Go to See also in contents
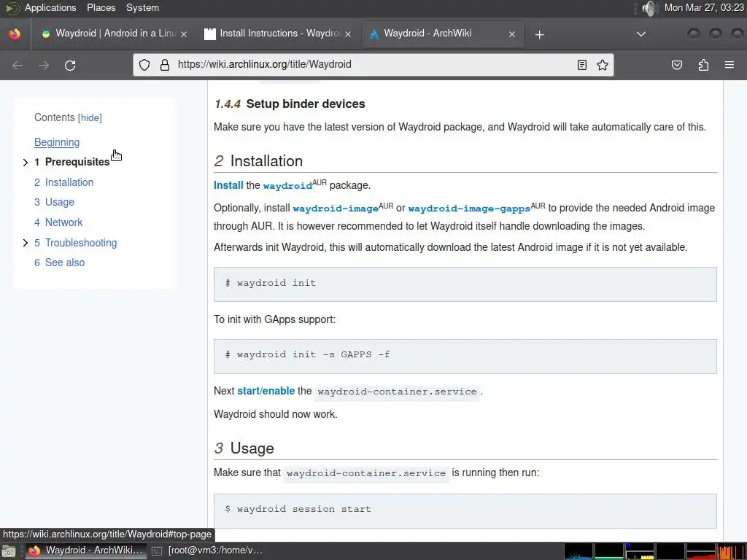This screenshot has width=747, height=560. tap(65, 262)
